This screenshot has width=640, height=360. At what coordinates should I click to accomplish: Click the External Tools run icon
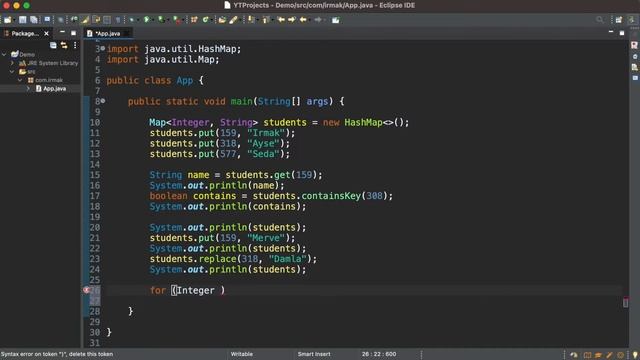(x=176, y=20)
